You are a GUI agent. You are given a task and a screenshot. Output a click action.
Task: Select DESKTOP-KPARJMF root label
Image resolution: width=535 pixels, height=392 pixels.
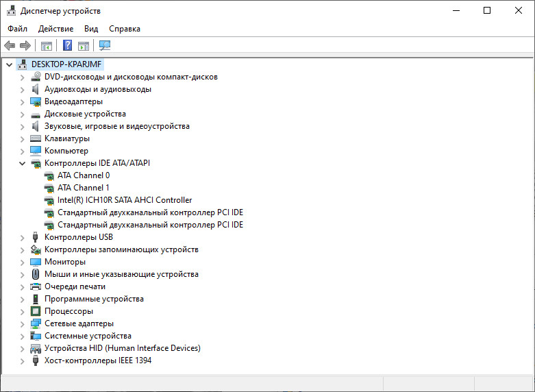(x=66, y=64)
